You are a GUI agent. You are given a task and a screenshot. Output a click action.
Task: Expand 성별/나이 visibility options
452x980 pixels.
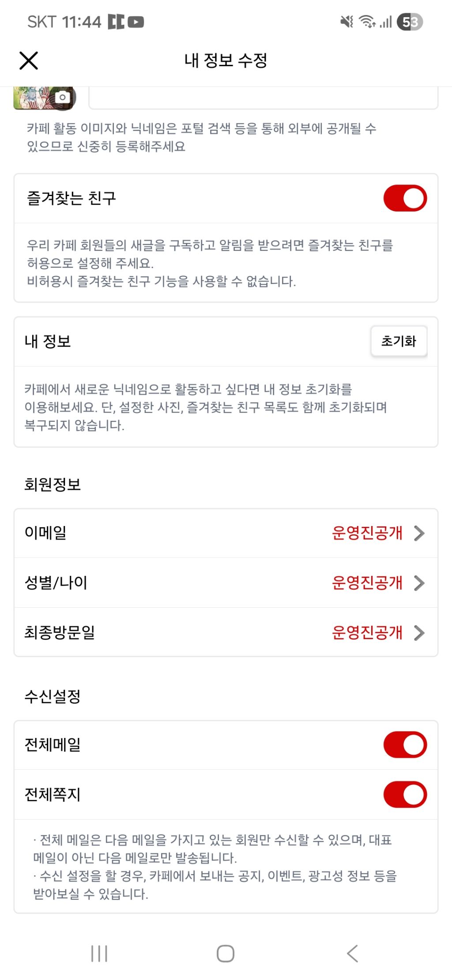click(x=419, y=583)
